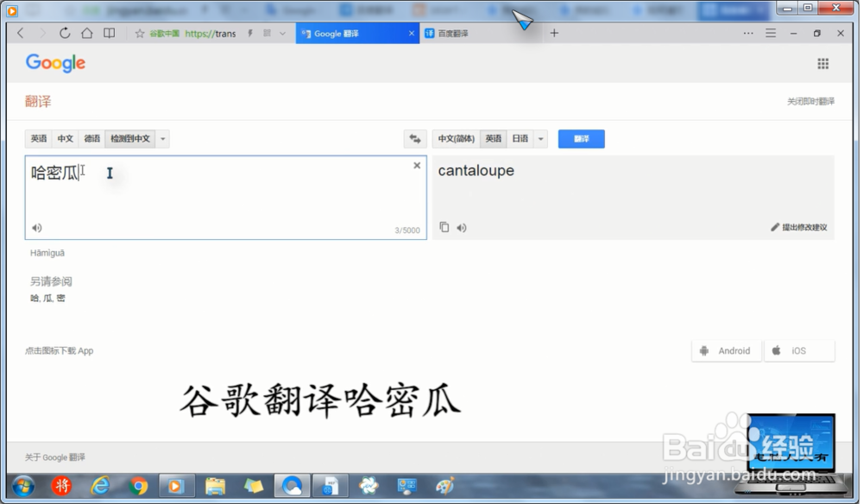Select 英语 as source language

click(x=39, y=139)
